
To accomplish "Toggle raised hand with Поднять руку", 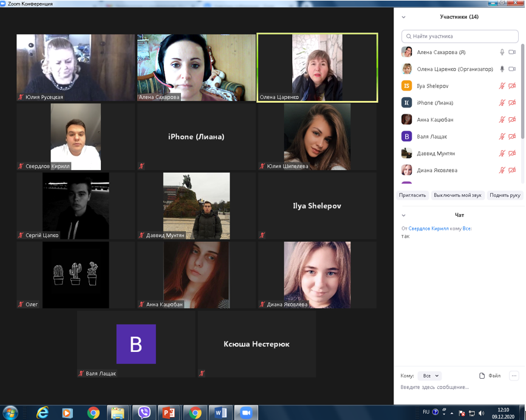I will click(505, 195).
